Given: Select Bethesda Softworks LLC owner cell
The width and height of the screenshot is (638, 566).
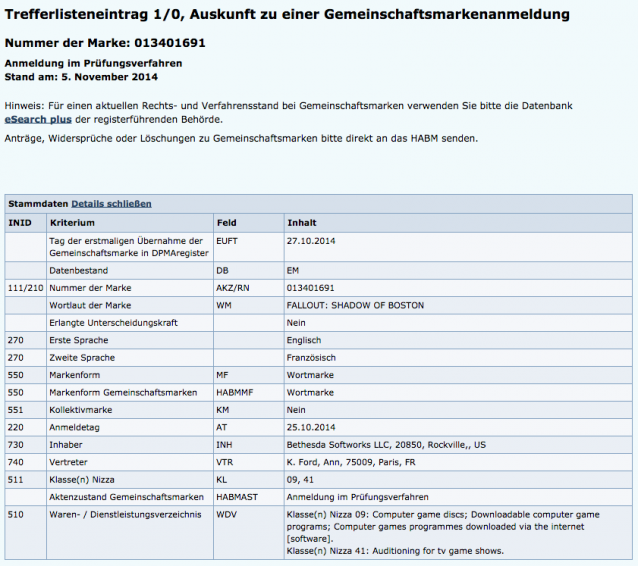Looking at the screenshot, I should pyautogui.click(x=458, y=445).
